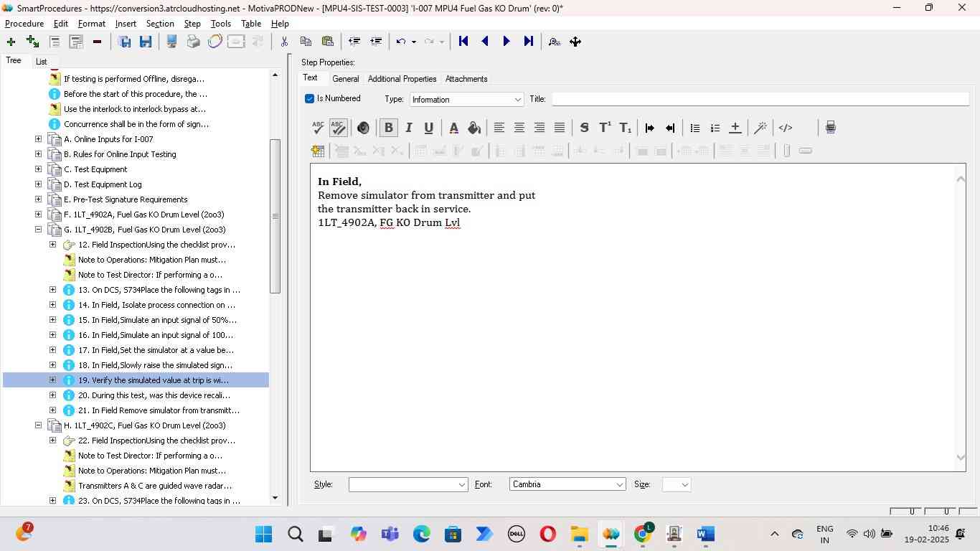Click the undo arrow icon

401,42
